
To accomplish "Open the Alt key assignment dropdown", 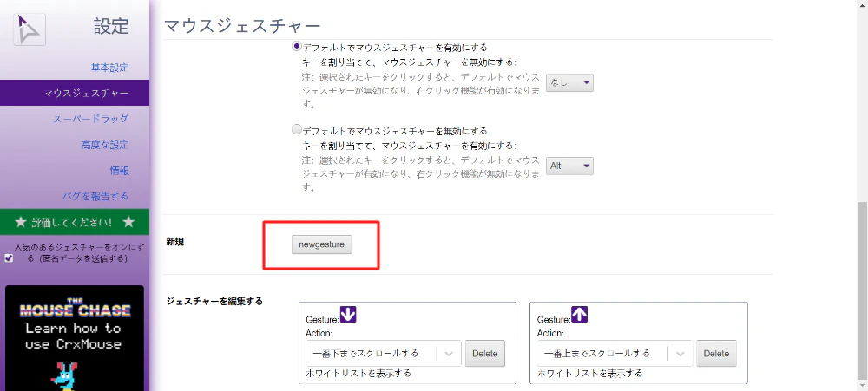I will 569,166.
